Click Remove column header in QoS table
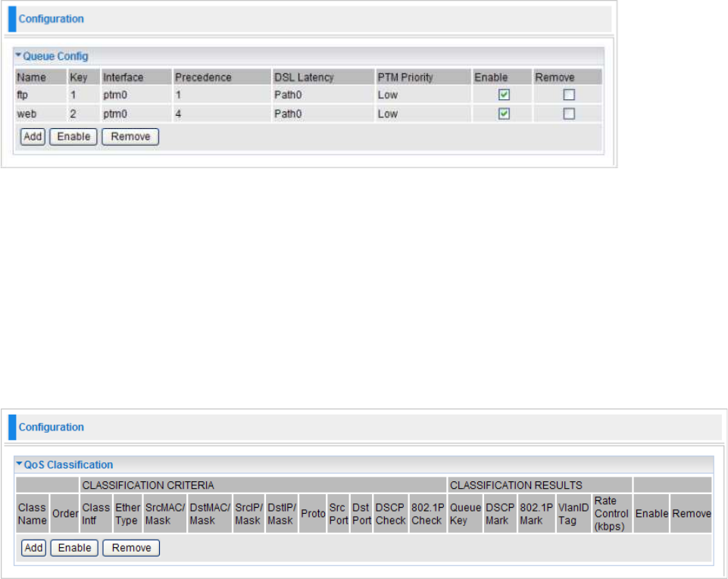 pyautogui.click(x=692, y=514)
